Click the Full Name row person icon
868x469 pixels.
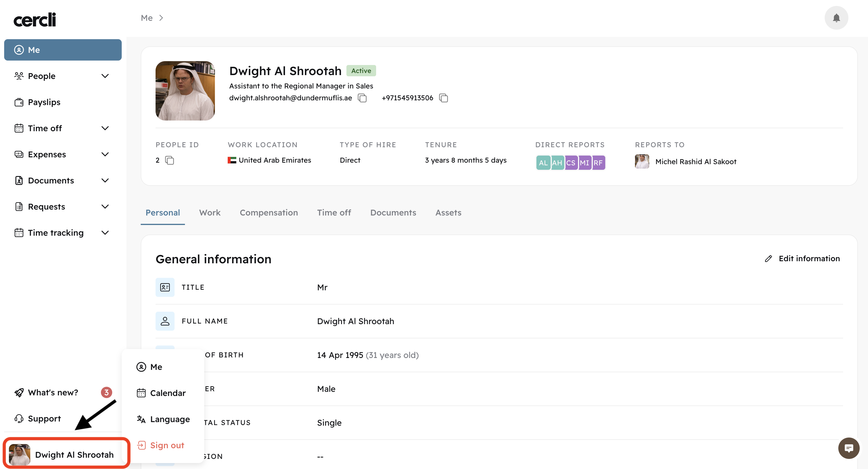point(165,321)
